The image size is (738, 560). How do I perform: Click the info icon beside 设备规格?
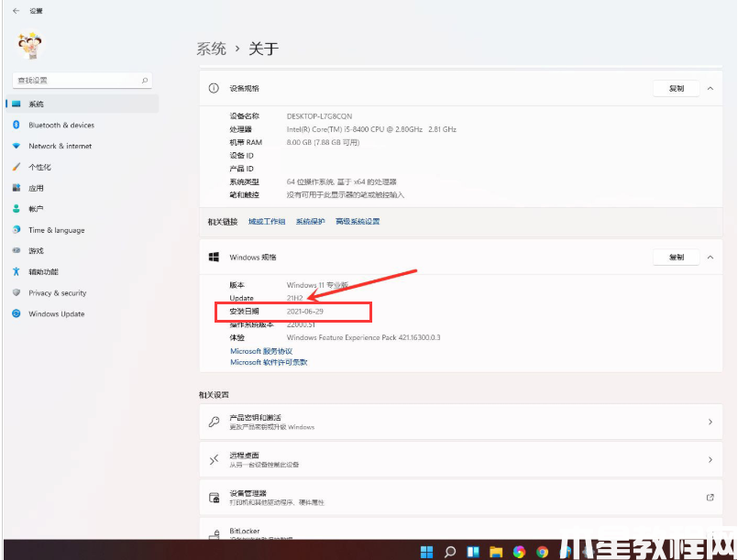tap(214, 88)
